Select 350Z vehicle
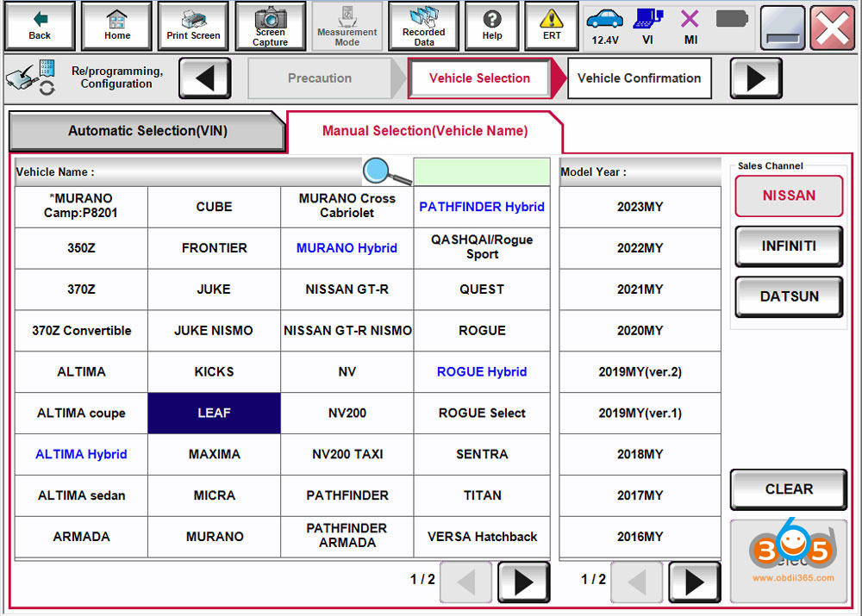Screen dimensions: 862x616 click(x=81, y=248)
